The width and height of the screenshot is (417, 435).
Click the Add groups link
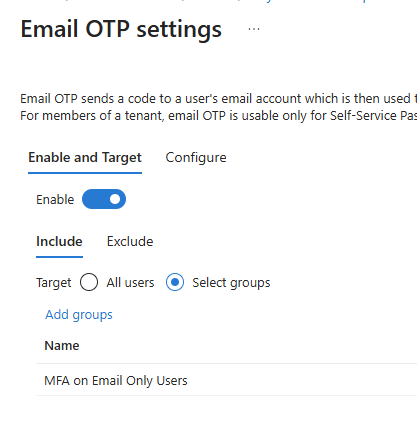coord(79,315)
